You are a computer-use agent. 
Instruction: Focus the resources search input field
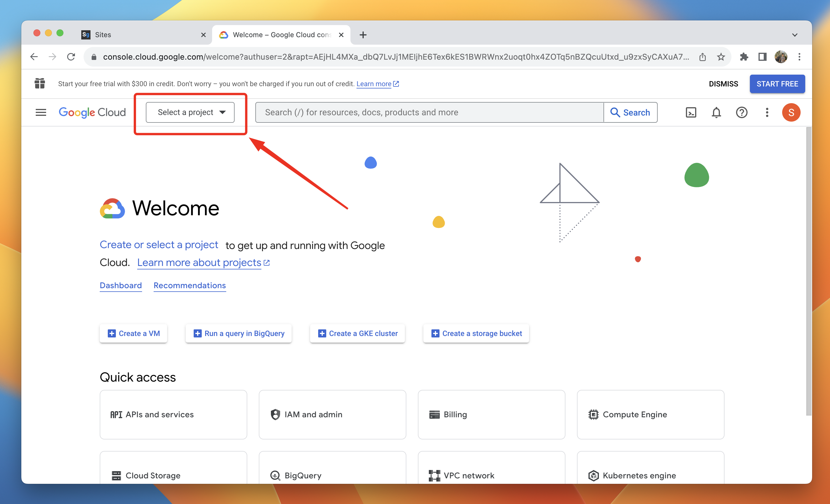(x=429, y=112)
